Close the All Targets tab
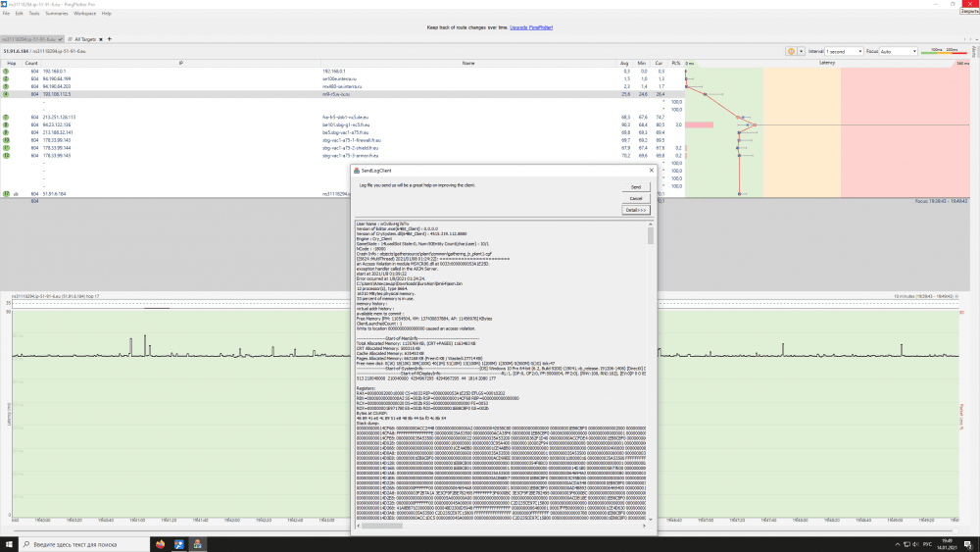 tap(100, 39)
